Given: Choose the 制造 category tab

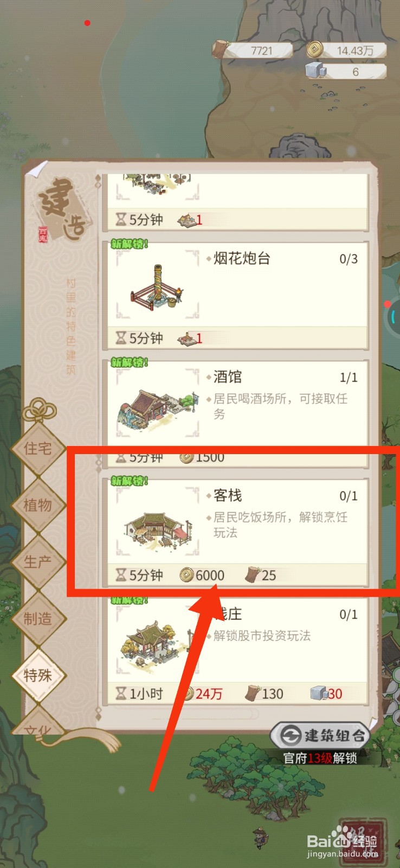Looking at the screenshot, I should click(x=37, y=618).
